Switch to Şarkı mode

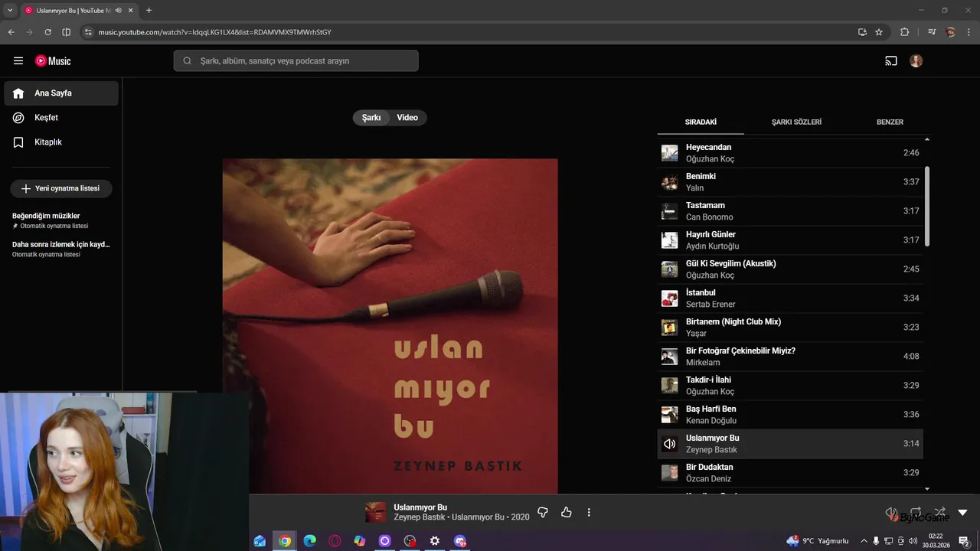point(371,118)
